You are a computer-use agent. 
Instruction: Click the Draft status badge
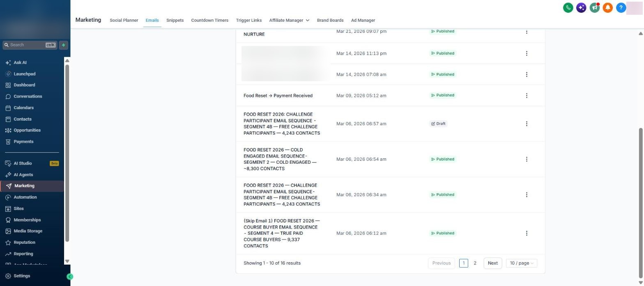click(x=438, y=124)
